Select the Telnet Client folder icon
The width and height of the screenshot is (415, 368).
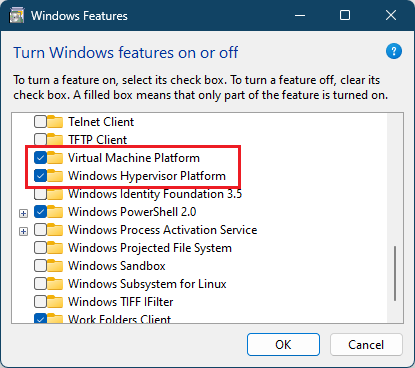(x=55, y=122)
